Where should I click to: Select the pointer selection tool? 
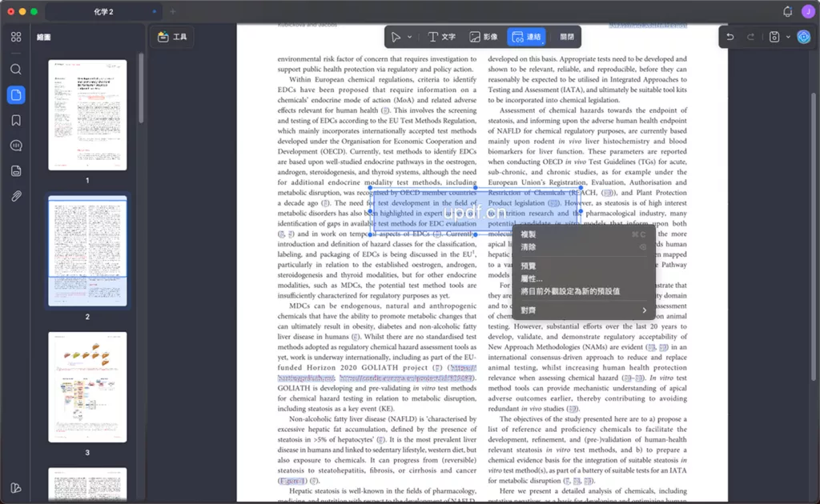(396, 37)
